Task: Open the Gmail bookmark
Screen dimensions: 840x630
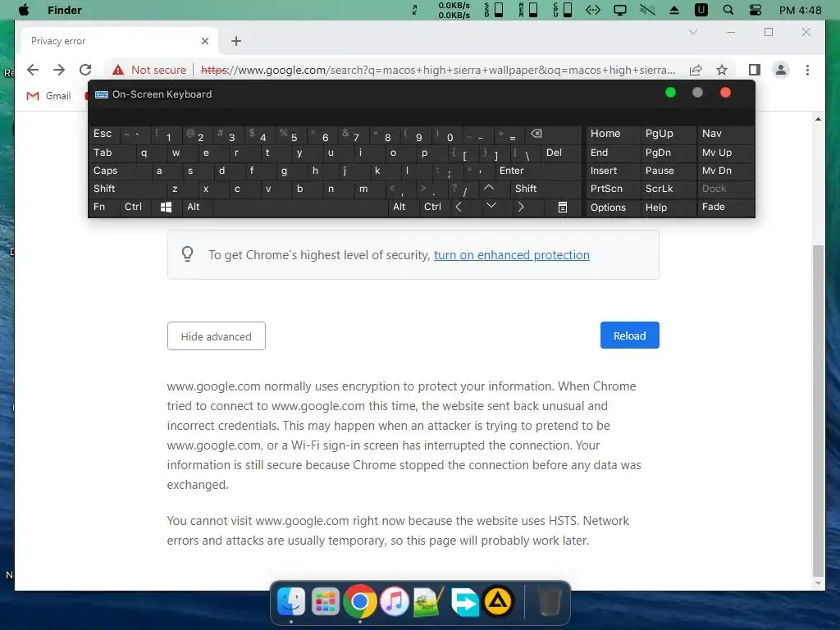Action: pos(48,95)
